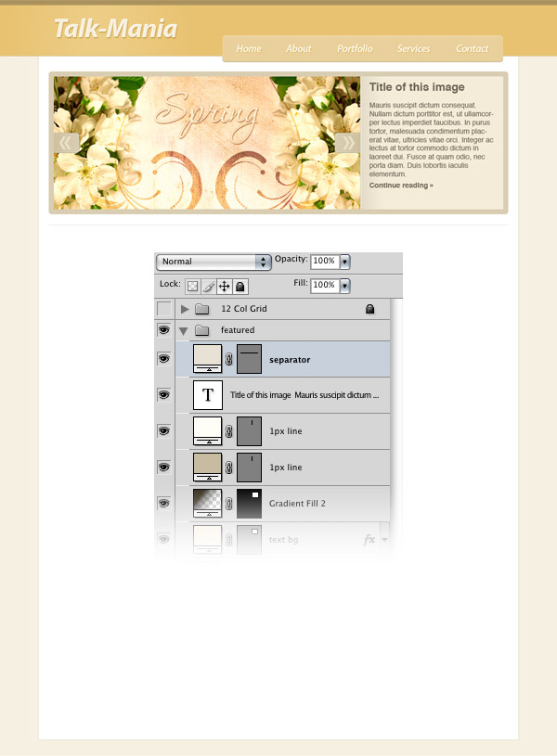Select the 'separator' layer name
This screenshot has height=756, width=557.
[x=290, y=360]
